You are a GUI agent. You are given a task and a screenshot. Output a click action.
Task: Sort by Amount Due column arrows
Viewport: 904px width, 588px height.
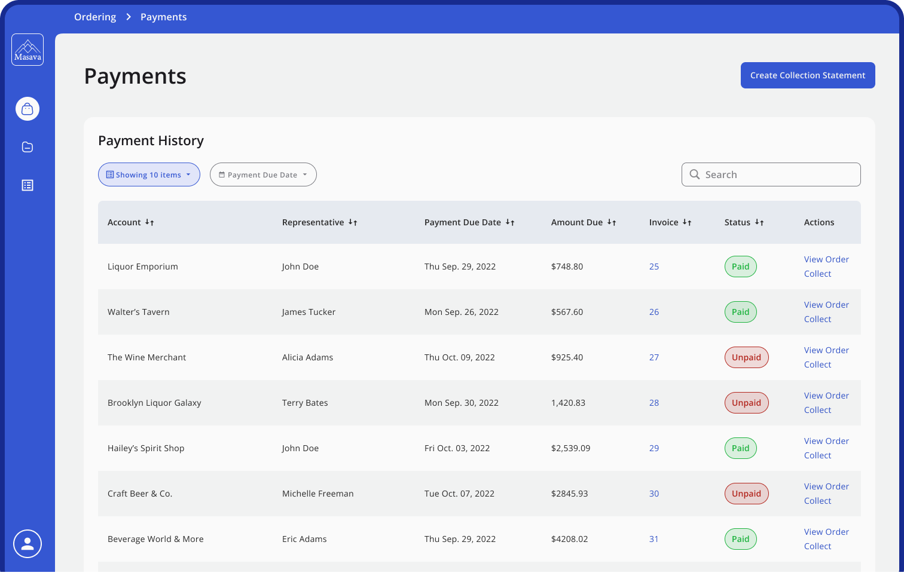coord(612,222)
